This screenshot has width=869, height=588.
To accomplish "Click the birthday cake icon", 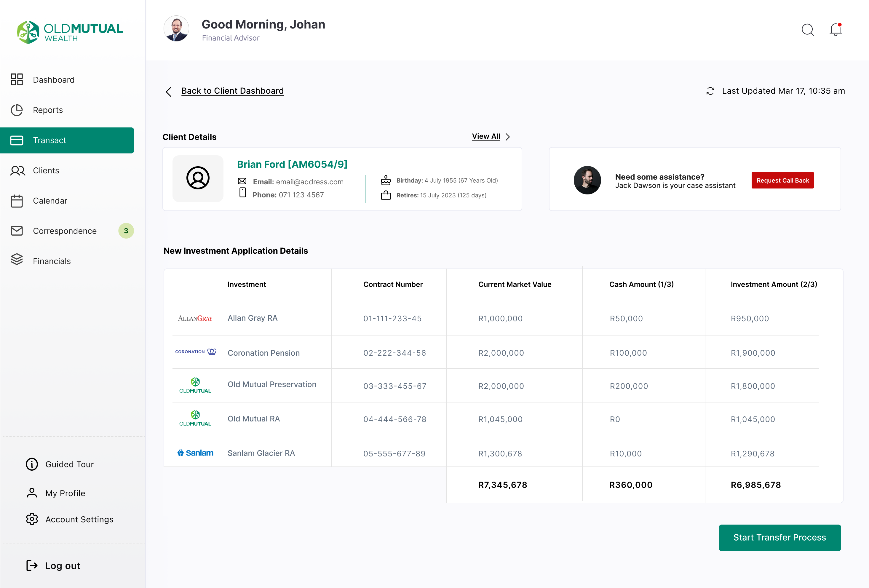I will click(386, 180).
